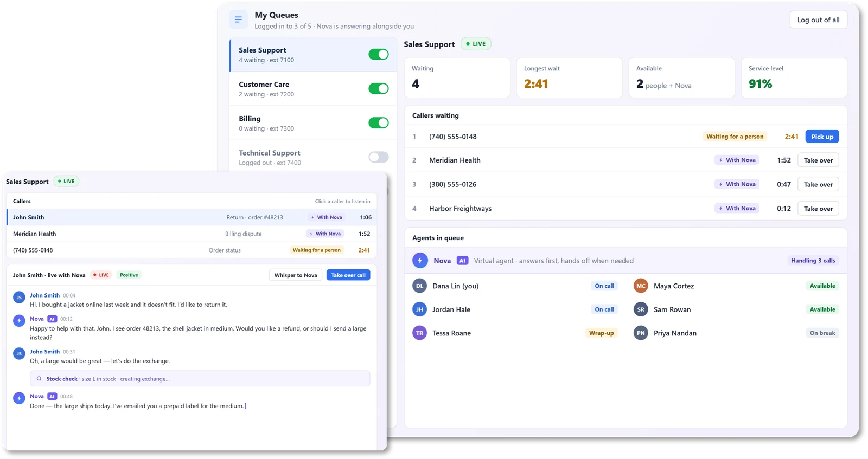Open the Customer Care queue, ext 7200
868x459 pixels.
click(313, 89)
